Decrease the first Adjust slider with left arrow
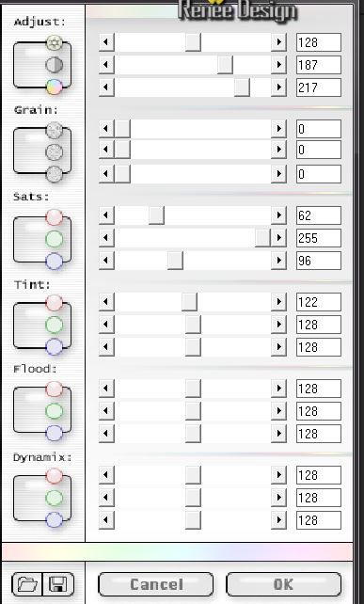 pyautogui.click(x=106, y=42)
